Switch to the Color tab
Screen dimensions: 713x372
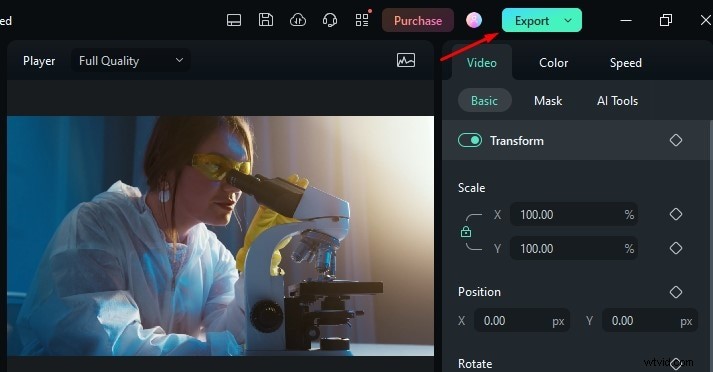coord(553,63)
